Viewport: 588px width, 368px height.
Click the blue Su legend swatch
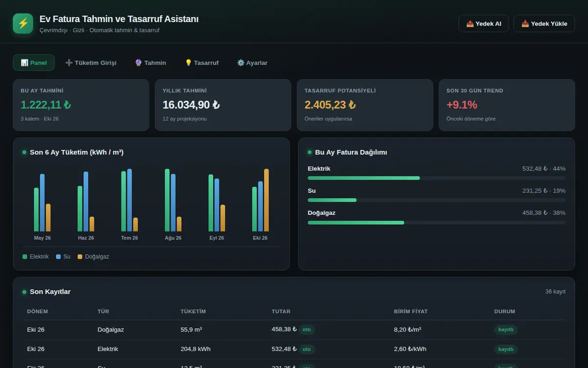tap(58, 257)
